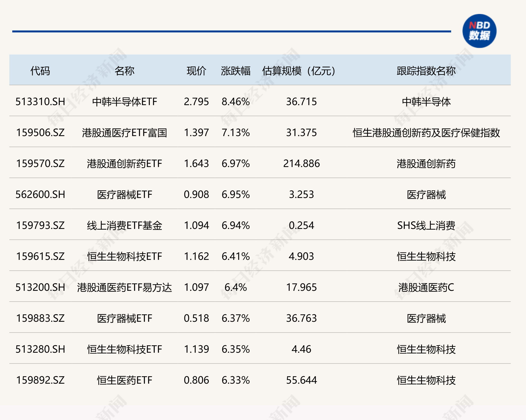
Task: Click the 跟踪指数名称 column header
Action: click(426, 71)
